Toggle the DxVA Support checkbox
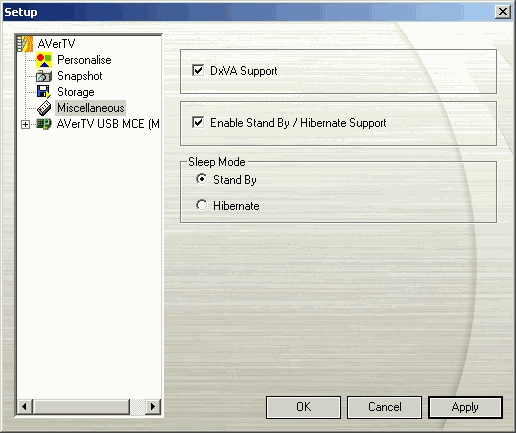516x433 pixels. click(x=198, y=71)
